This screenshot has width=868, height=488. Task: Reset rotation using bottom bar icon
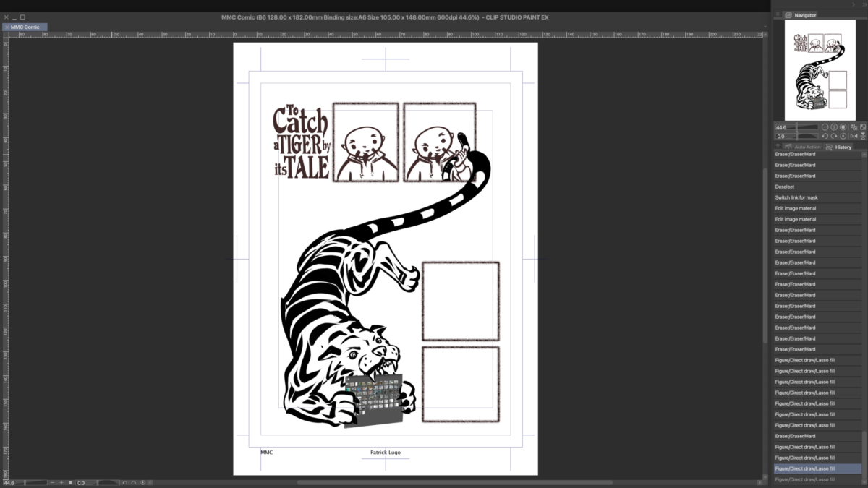coord(142,482)
